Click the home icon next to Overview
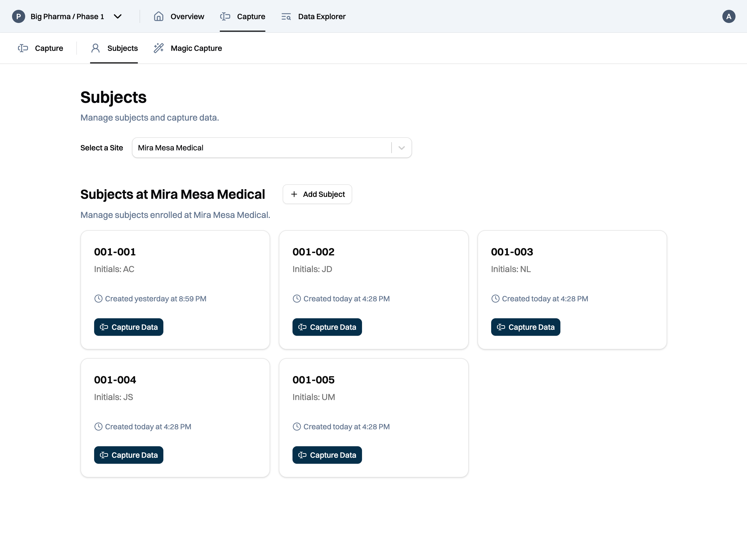This screenshot has height=560, width=747. (x=158, y=16)
